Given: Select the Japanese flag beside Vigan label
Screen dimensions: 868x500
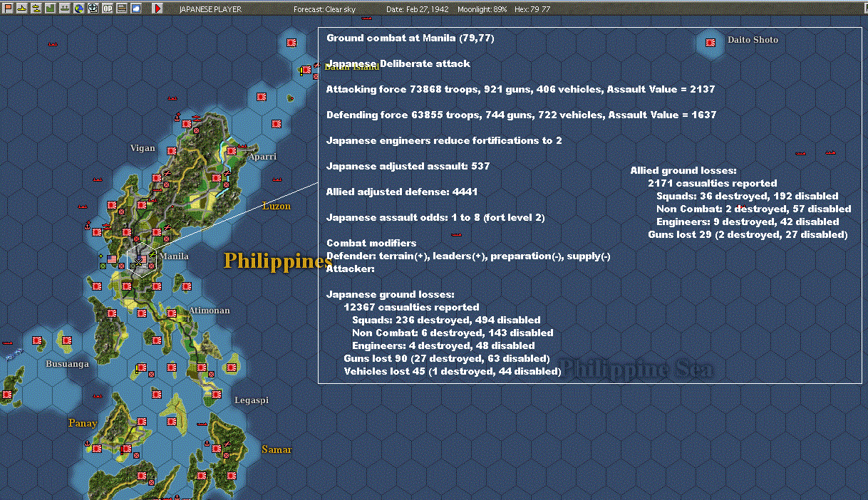Looking at the screenshot, I should click(172, 151).
